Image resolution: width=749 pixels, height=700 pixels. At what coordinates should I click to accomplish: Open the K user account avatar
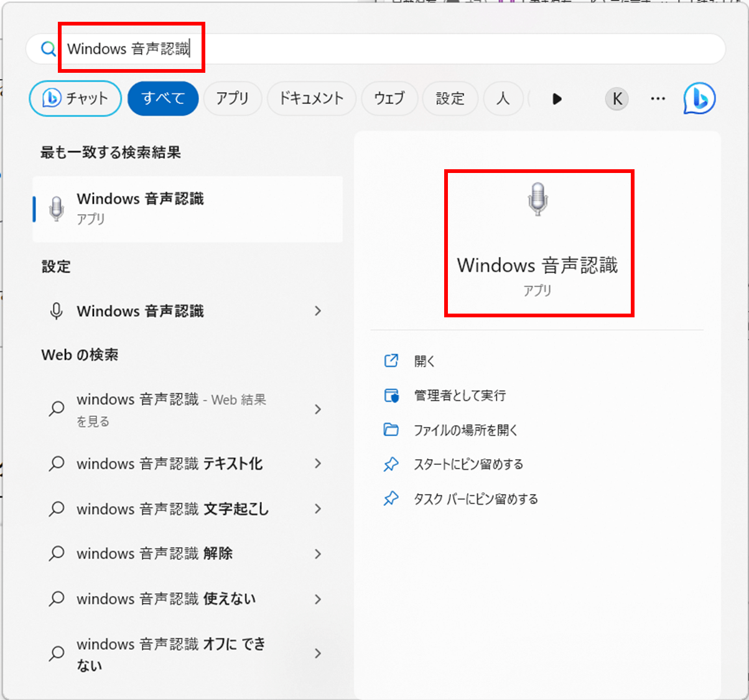point(617,98)
